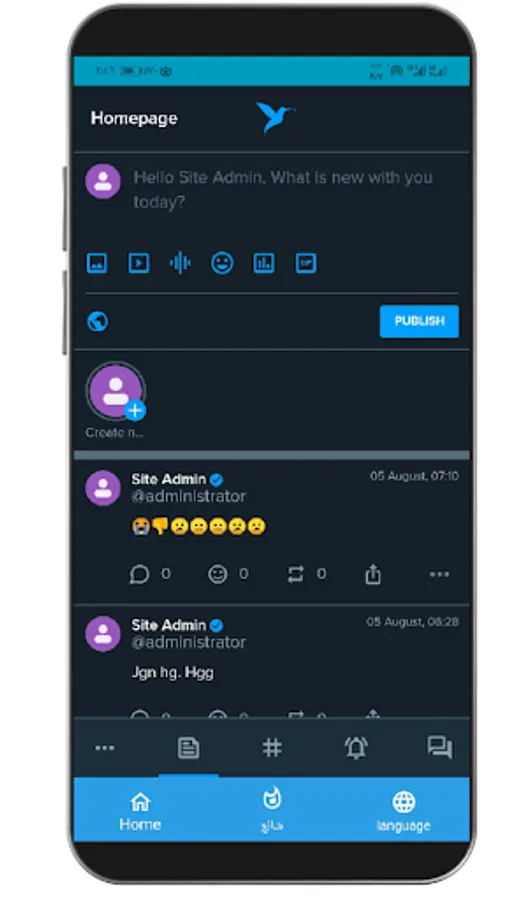Image resolution: width=526 pixels, height=900 pixels.
Task: Switch to the hashtag trending tab
Action: click(x=272, y=747)
